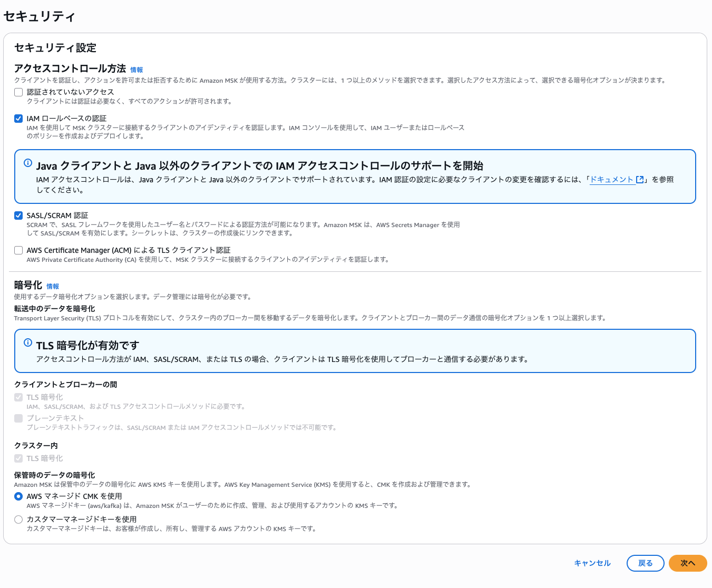Image resolution: width=712 pixels, height=588 pixels.
Task: Uncheck IAM ロールベースの認証 checkbox
Action: pyautogui.click(x=18, y=119)
